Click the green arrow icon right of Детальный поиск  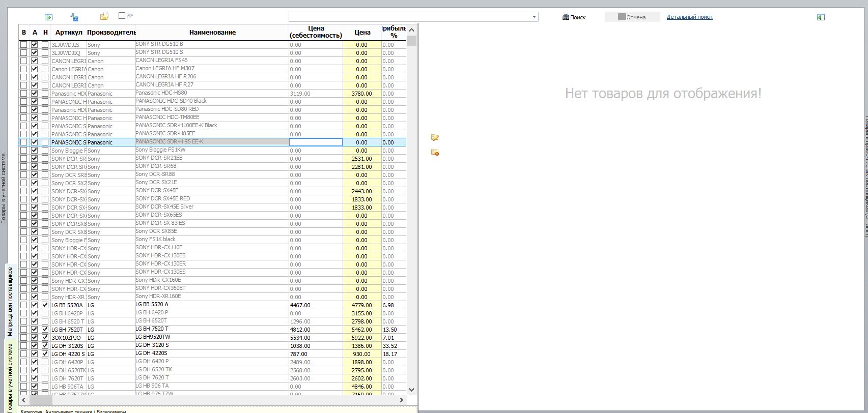[820, 17]
